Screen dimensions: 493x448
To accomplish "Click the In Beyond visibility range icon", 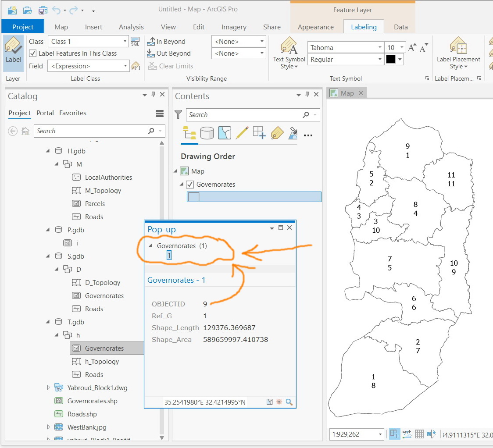I will [x=151, y=42].
